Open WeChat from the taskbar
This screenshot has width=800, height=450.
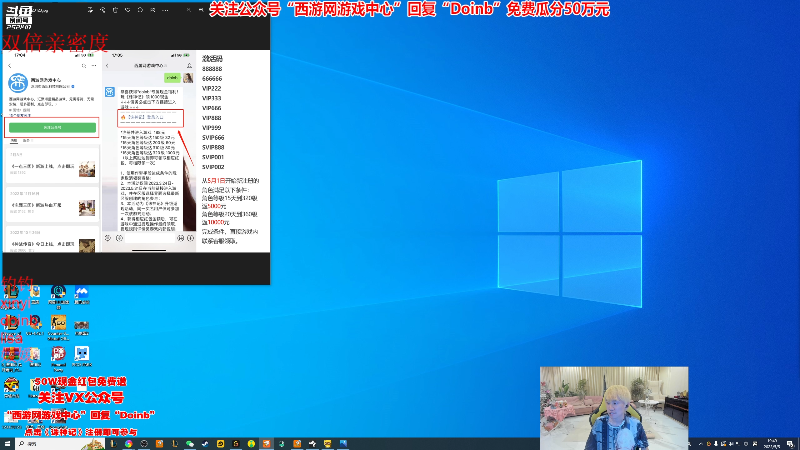[x=190, y=444]
